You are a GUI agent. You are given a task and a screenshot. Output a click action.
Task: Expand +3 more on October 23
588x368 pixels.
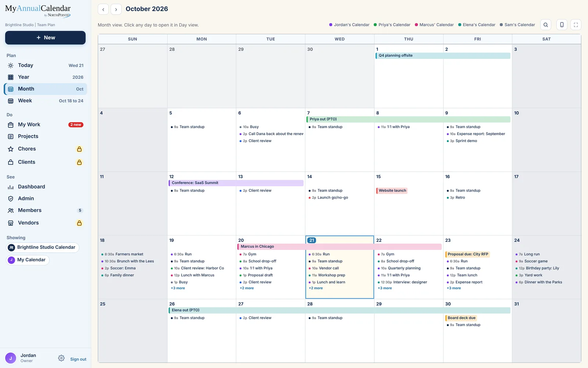pos(454,288)
